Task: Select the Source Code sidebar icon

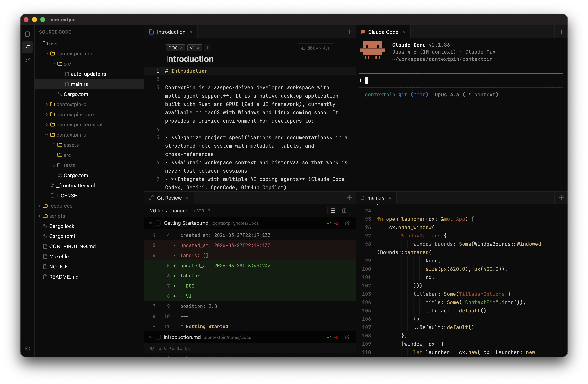Action: click(27, 47)
